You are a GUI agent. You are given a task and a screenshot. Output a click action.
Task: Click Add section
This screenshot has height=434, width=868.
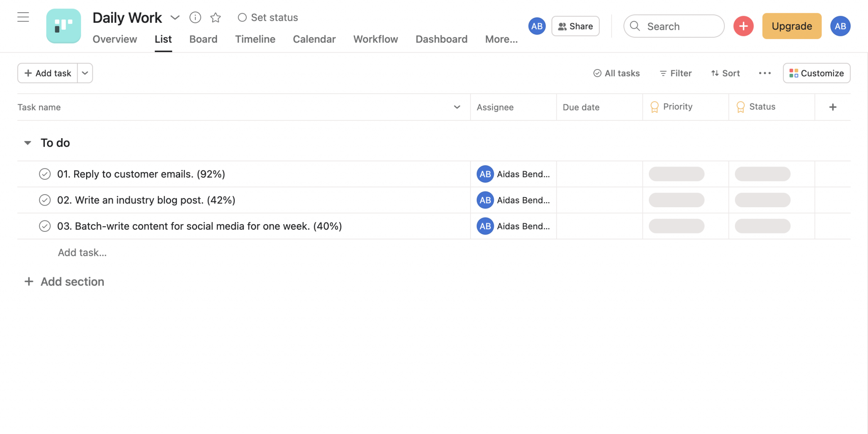pyautogui.click(x=64, y=281)
